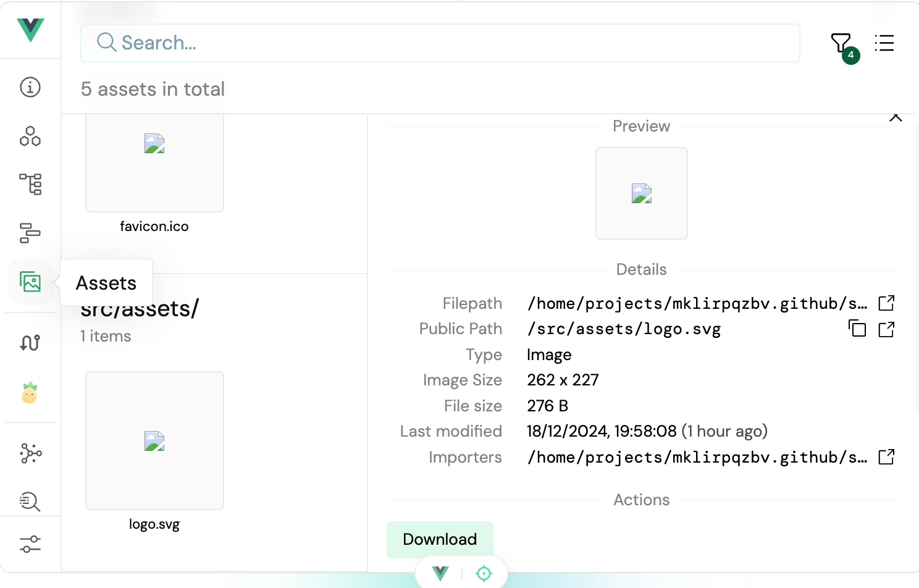
Task: Open the Overview info tab icon
Action: pyautogui.click(x=30, y=87)
